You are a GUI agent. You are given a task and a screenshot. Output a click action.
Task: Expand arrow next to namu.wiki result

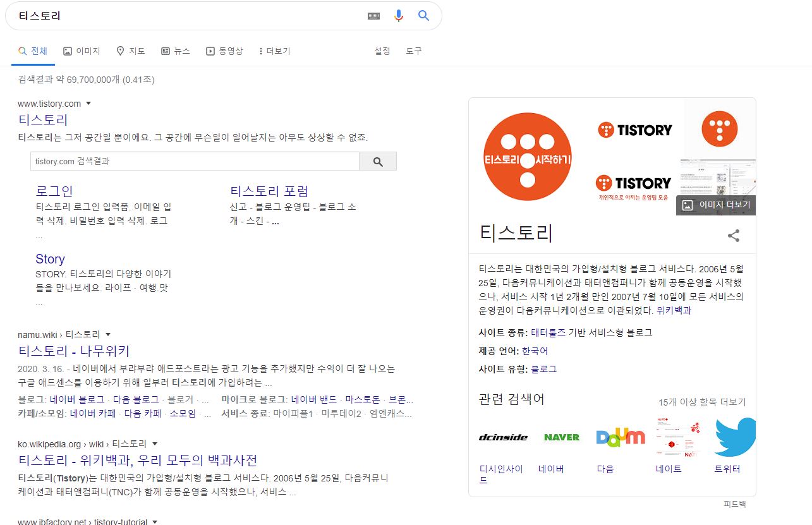pyautogui.click(x=107, y=334)
